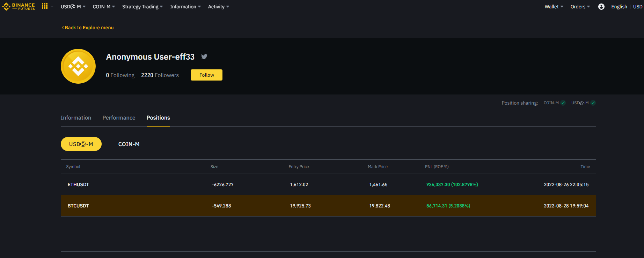Select the COIN-M positions pill
This screenshot has height=258, width=644.
[x=129, y=144]
